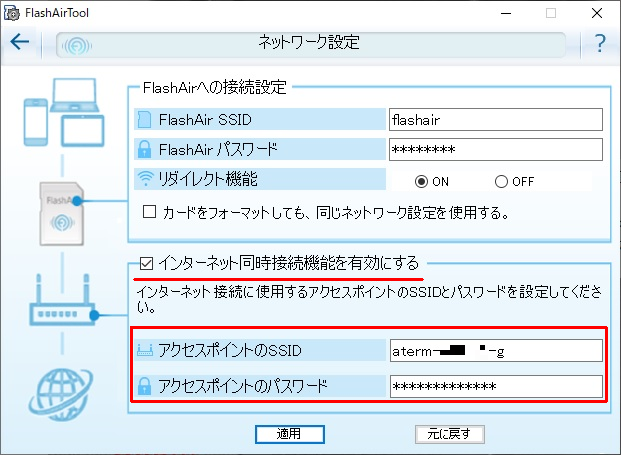Click the 元に戻す button
This screenshot has height=455, width=621.
[x=450, y=434]
